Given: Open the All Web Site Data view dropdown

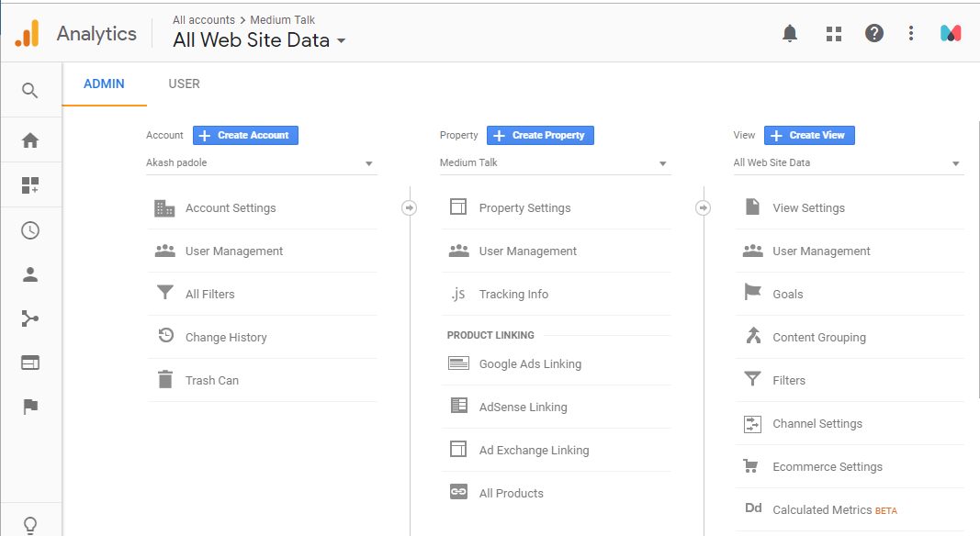Looking at the screenshot, I should [x=848, y=163].
